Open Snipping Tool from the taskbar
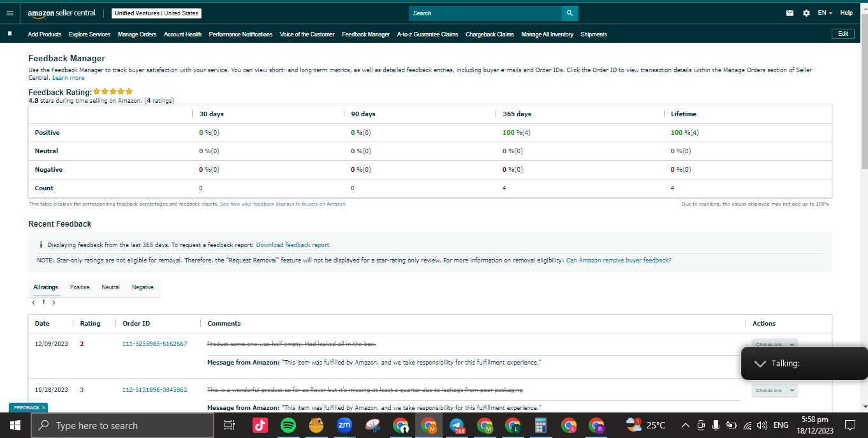This screenshot has height=438, width=868. [372, 425]
